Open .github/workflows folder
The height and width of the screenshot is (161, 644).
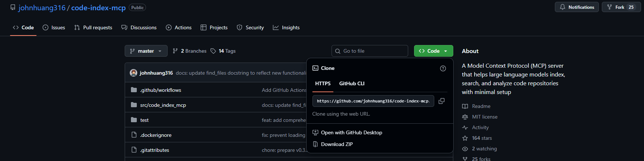point(161,90)
